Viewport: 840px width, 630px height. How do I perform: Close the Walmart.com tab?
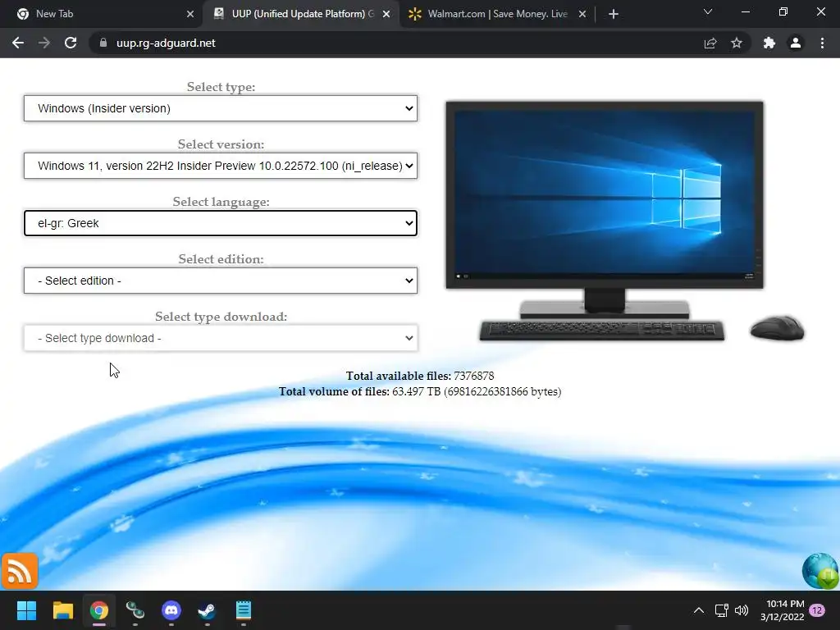pos(582,14)
